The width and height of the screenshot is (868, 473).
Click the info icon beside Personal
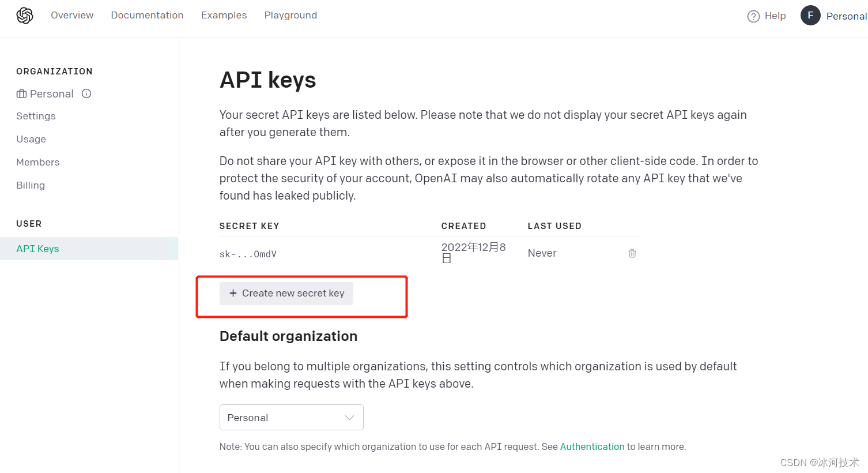coord(86,93)
